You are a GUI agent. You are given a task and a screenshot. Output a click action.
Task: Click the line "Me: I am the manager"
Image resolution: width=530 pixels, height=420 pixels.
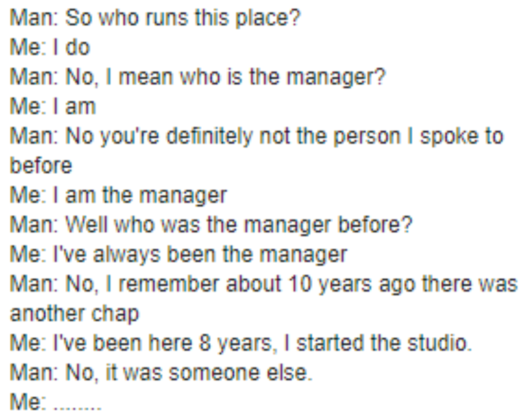(118, 195)
